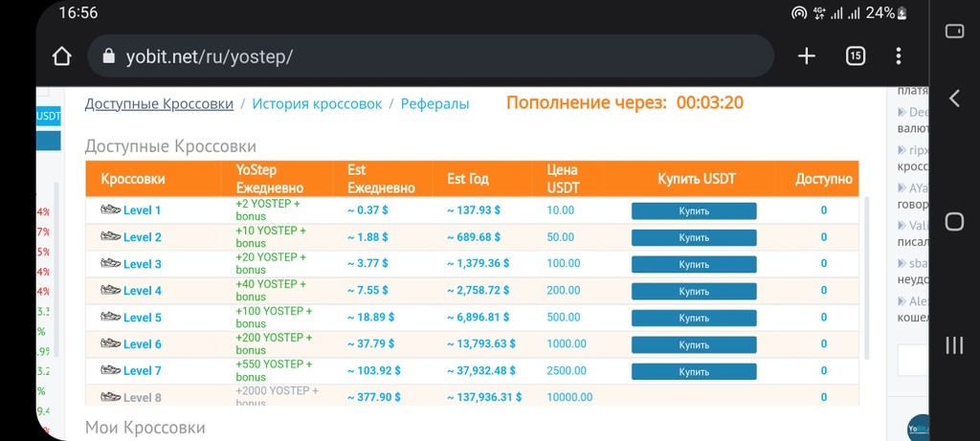
Task: Click Купить button for Level 3
Action: coord(694,265)
